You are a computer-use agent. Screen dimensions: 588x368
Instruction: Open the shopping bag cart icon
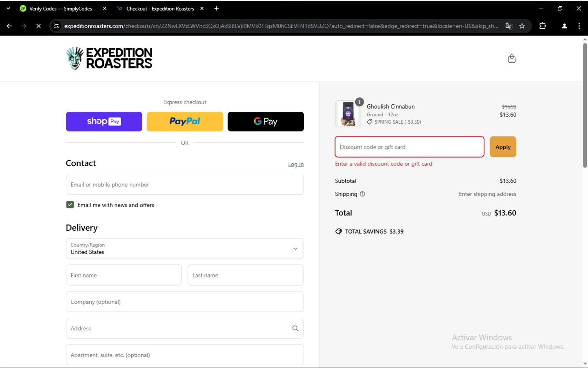[512, 59]
